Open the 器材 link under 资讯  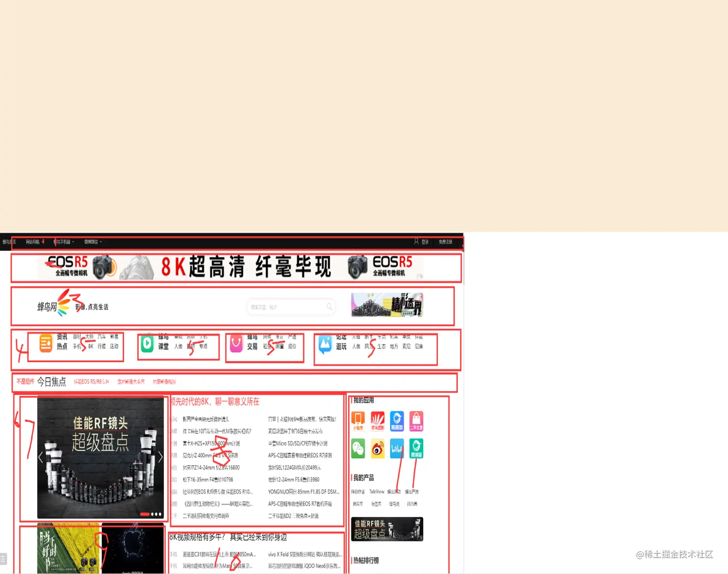77,337
